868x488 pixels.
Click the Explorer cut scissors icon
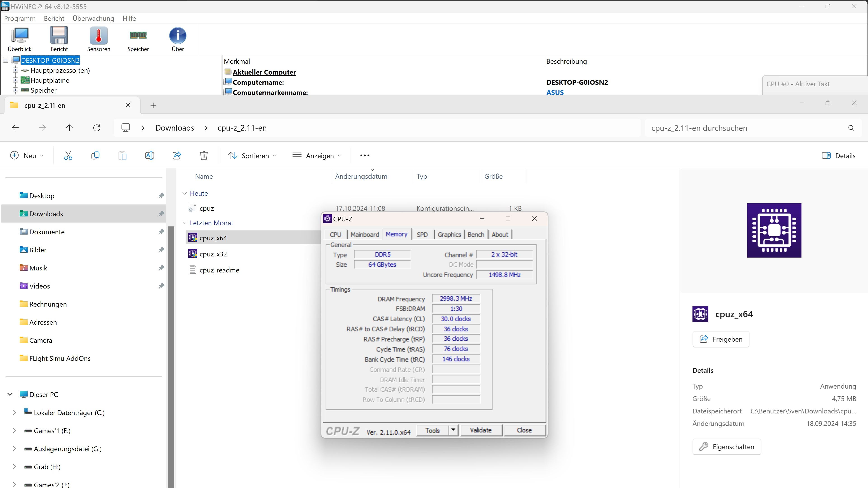coord(68,156)
